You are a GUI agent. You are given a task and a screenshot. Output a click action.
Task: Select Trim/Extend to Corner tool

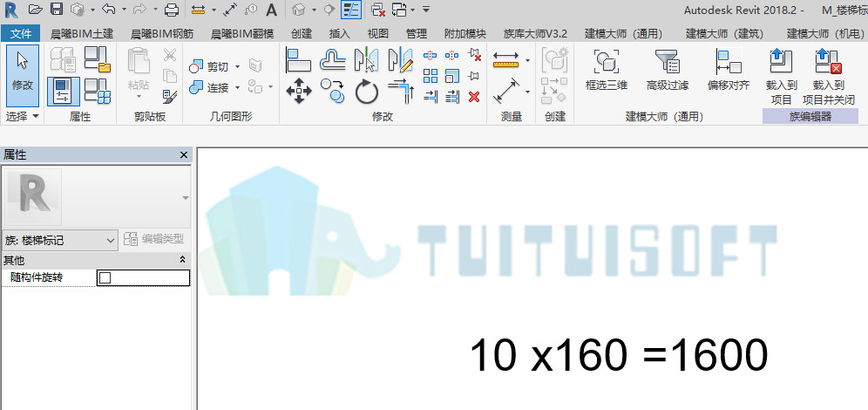[x=401, y=92]
